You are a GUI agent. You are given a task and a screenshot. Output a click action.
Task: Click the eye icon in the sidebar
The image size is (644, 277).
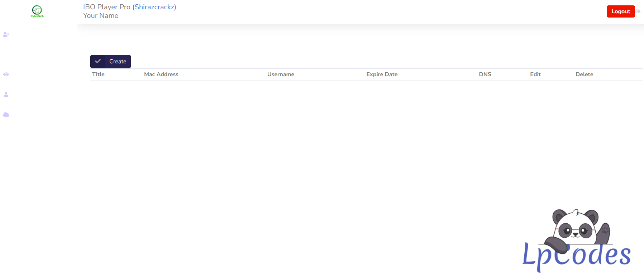coord(6,74)
